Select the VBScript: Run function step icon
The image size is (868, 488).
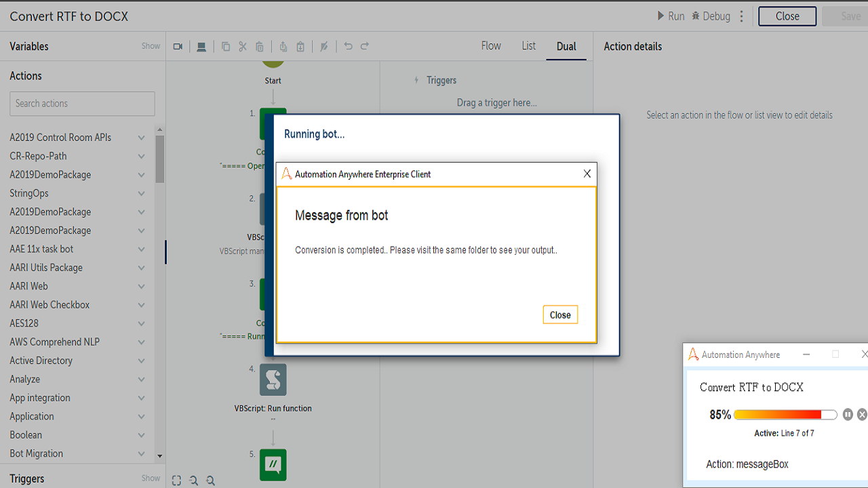tap(273, 380)
